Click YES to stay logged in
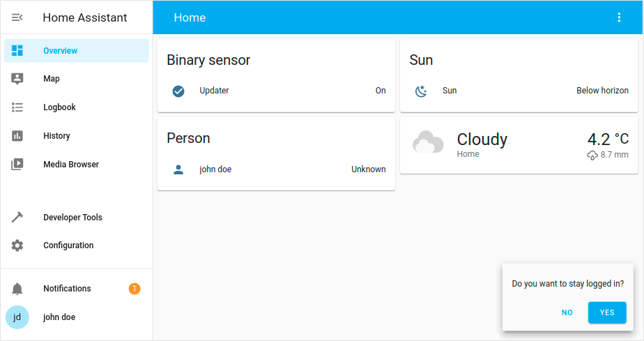This screenshot has height=341, width=644. 607,312
